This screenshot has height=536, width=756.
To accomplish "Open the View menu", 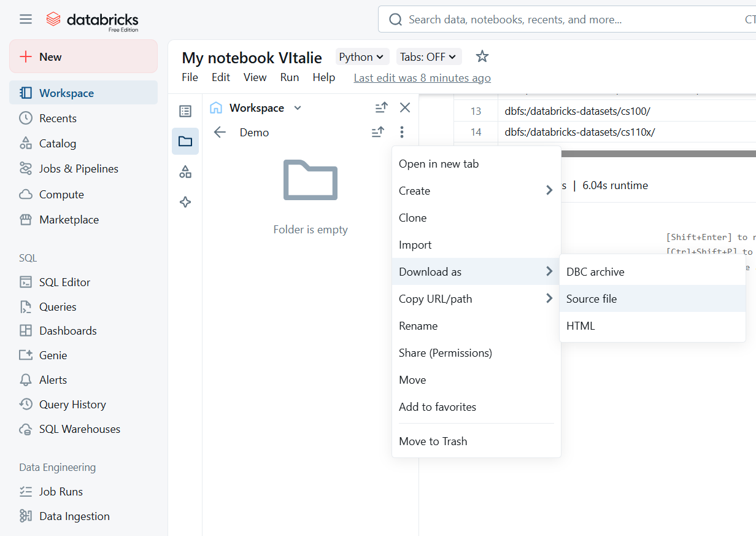I will 255,77.
